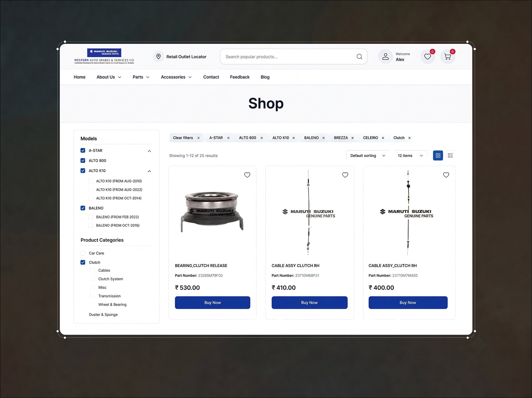Wishlist the ₹410.00 Cable Assy Clutch RH
Screen dimensions: 532x398
(x=345, y=175)
